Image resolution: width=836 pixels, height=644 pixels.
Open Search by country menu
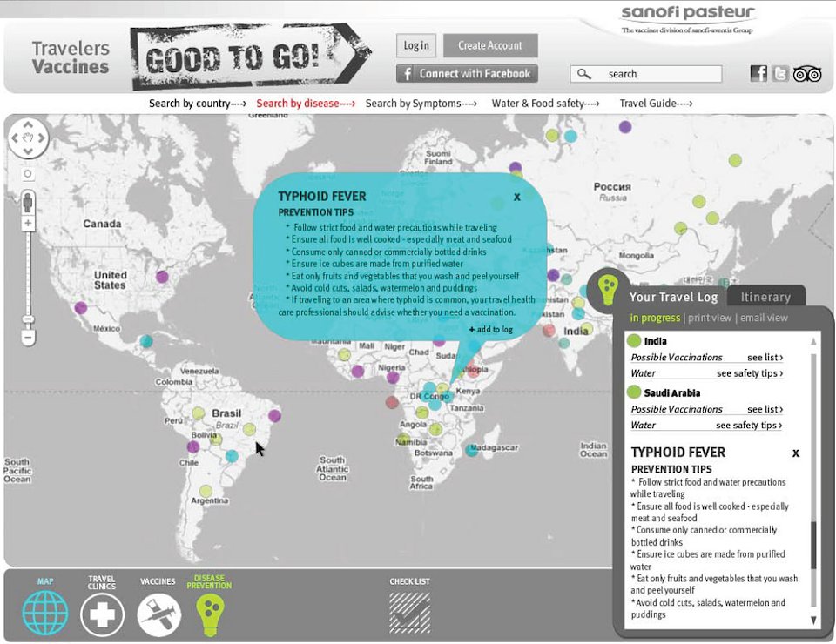click(198, 104)
